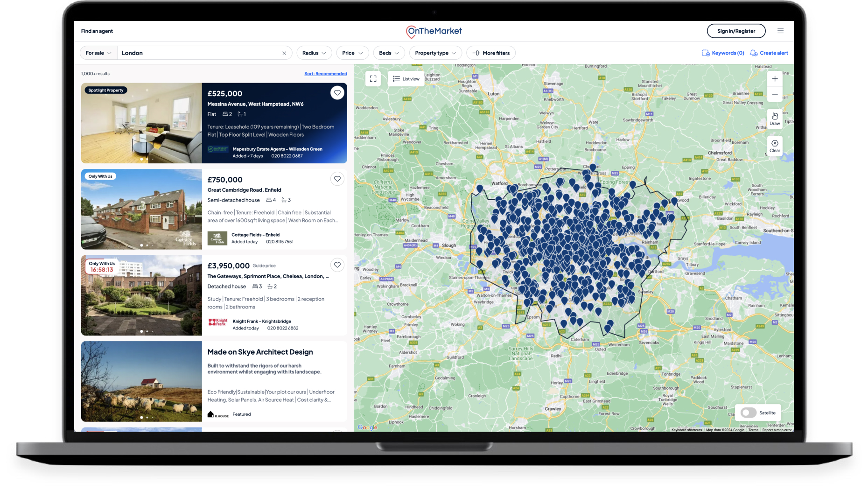The height and width of the screenshot is (504, 868).
Task: Open the hamburger menu icon
Action: [780, 31]
